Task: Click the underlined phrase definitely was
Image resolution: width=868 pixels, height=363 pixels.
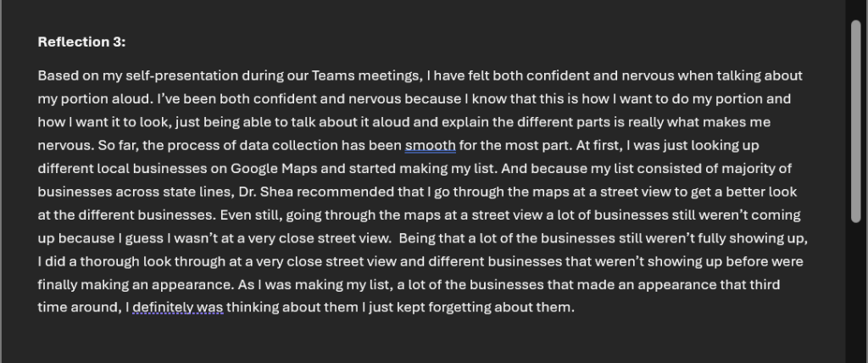Action: click(177, 307)
